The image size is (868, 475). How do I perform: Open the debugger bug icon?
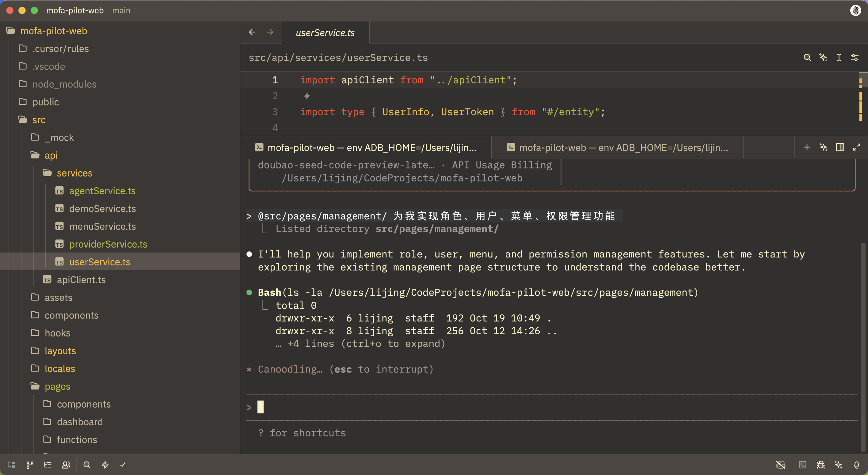click(820, 465)
